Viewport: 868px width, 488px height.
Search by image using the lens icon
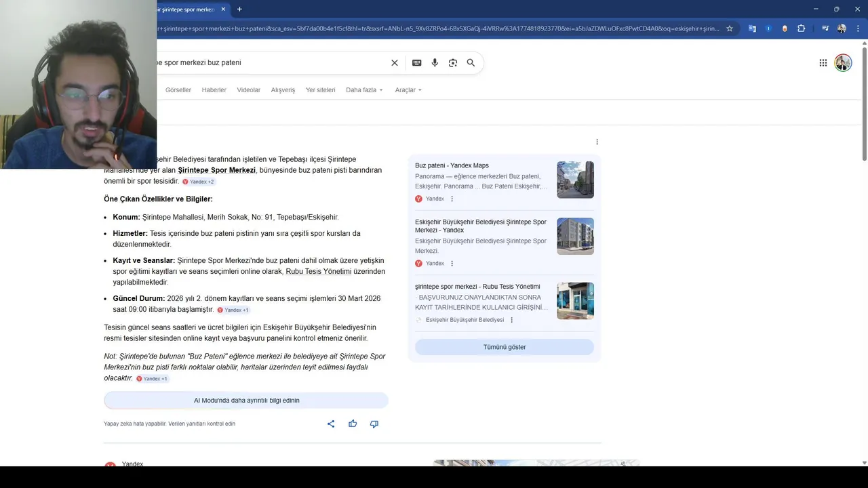(453, 62)
